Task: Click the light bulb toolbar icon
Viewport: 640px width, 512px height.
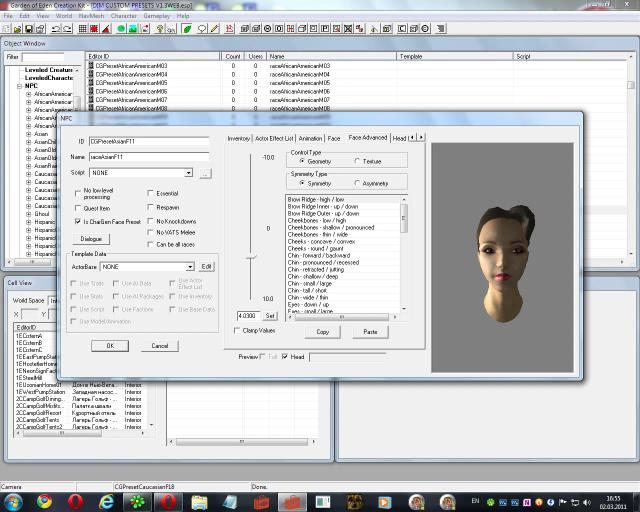Action: tap(160, 29)
